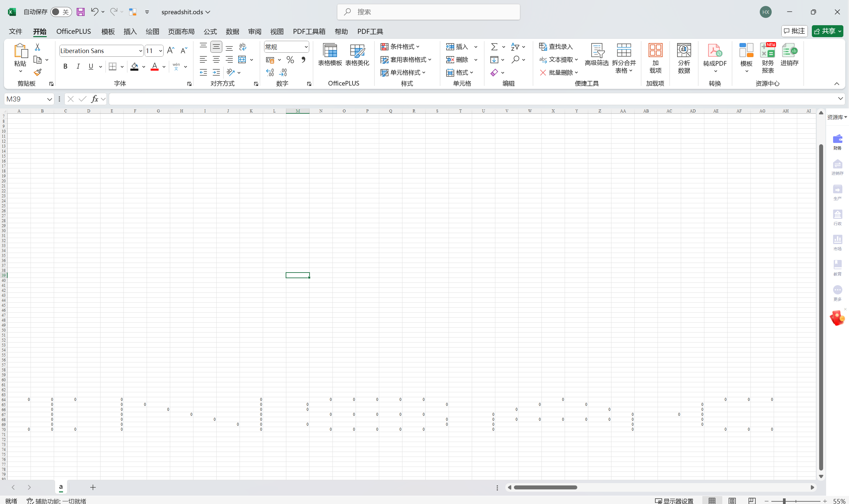The height and width of the screenshot is (504, 849).
Task: Toggle the 自动保存 autosave switch
Action: (x=61, y=12)
